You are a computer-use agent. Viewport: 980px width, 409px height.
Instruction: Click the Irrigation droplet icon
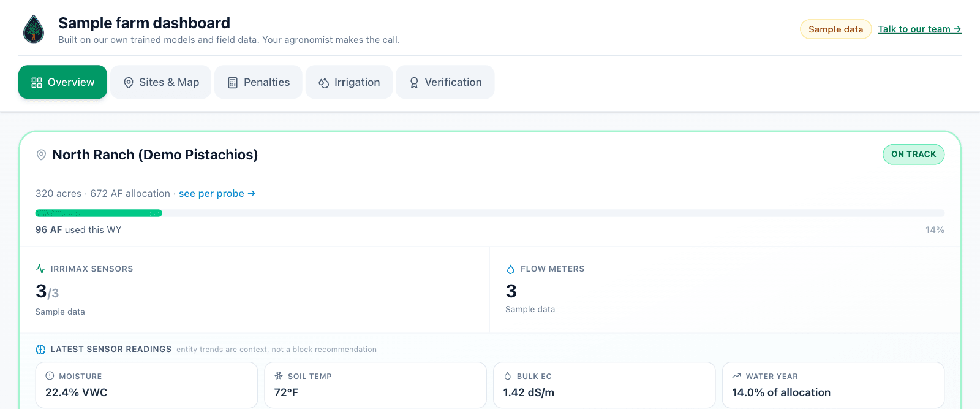[x=324, y=83]
